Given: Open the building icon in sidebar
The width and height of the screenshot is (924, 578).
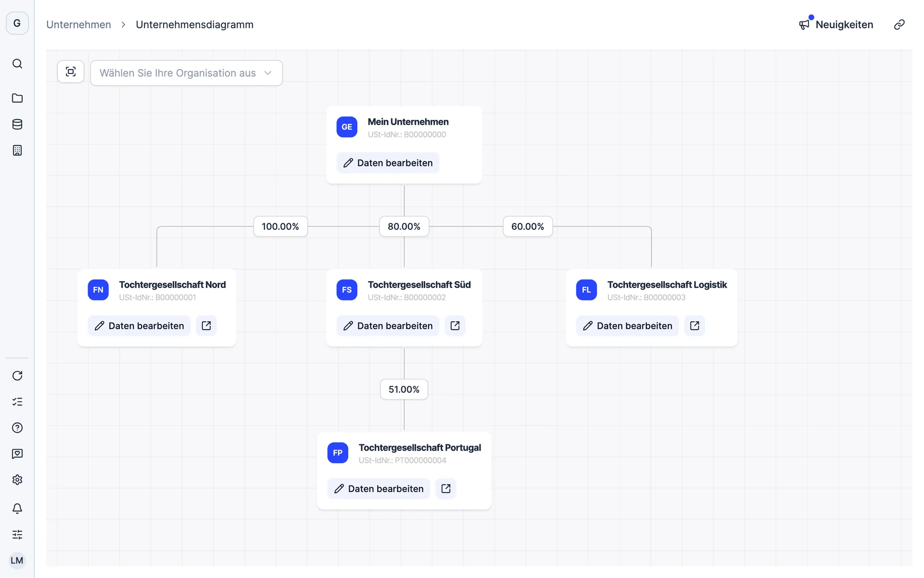Looking at the screenshot, I should point(17,151).
